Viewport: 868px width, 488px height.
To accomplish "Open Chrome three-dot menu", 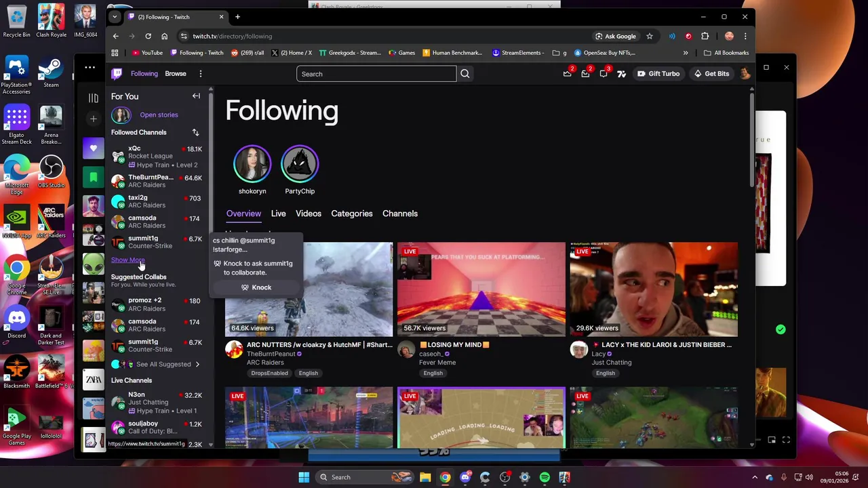I will pyautogui.click(x=745, y=36).
